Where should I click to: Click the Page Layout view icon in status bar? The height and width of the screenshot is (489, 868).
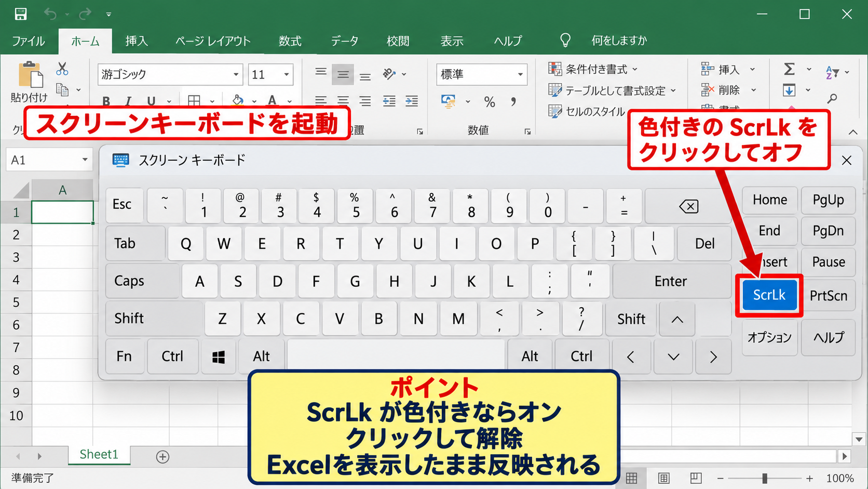[x=664, y=478]
